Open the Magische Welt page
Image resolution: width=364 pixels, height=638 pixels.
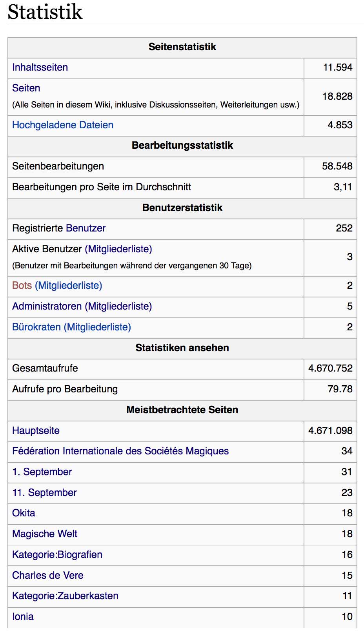pos(45,534)
